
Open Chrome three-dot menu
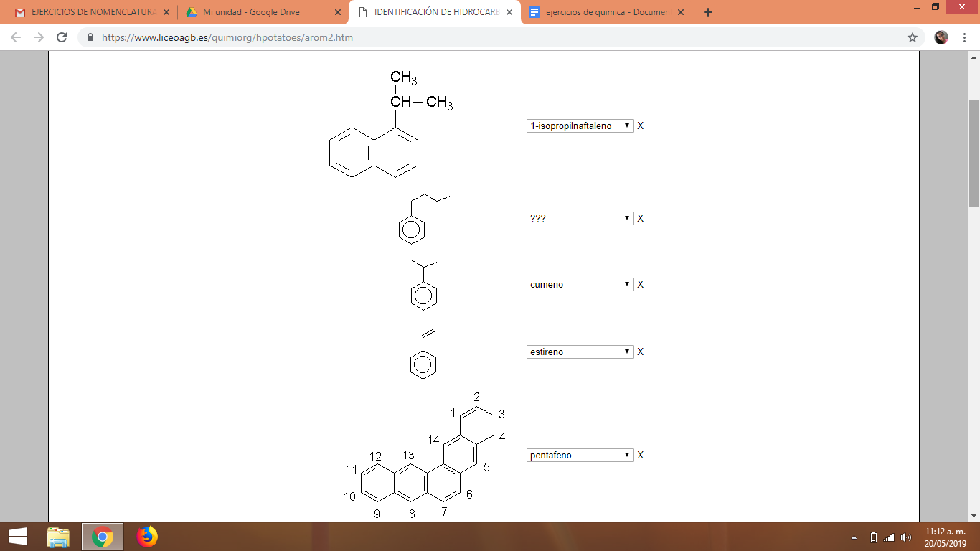click(964, 37)
